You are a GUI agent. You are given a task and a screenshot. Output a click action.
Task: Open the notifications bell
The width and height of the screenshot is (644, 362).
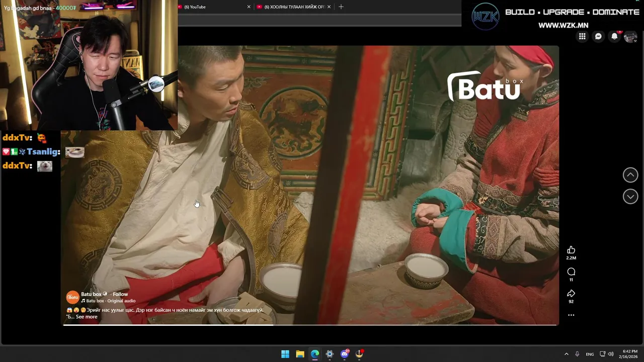pos(614,36)
